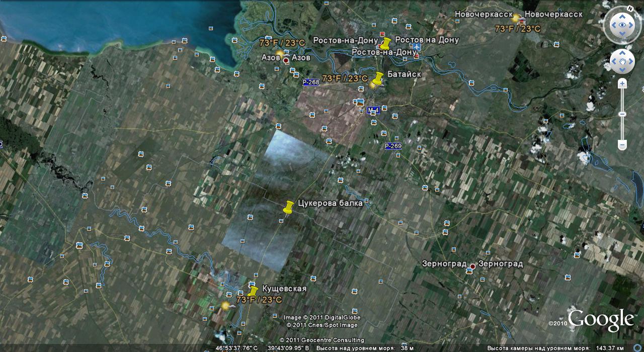Click the Р-269 road shield label
This screenshot has width=644, height=352.
click(x=393, y=146)
